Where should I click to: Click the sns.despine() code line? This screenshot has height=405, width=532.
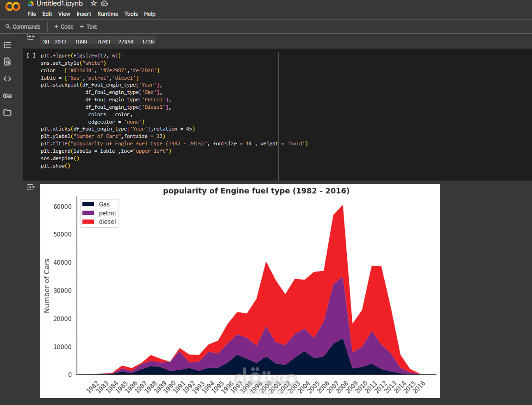tap(60, 158)
